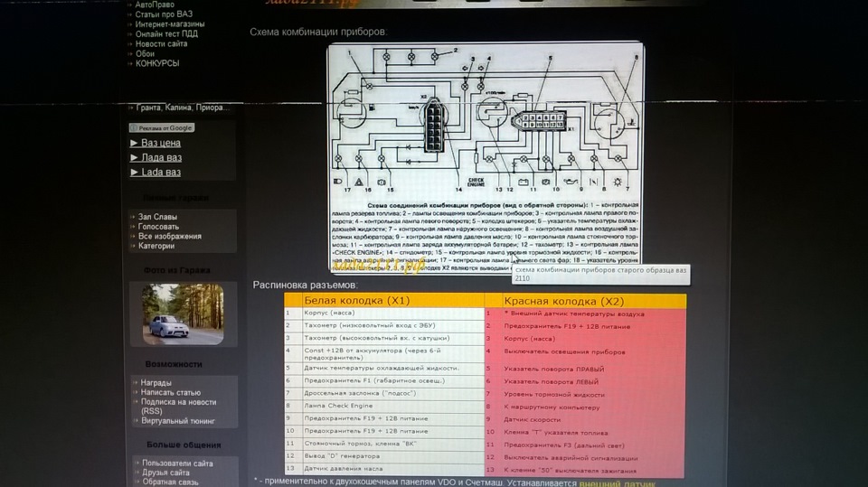This screenshot has width=868, height=487.
Task: Open Зал Славы link
Action: 157,217
